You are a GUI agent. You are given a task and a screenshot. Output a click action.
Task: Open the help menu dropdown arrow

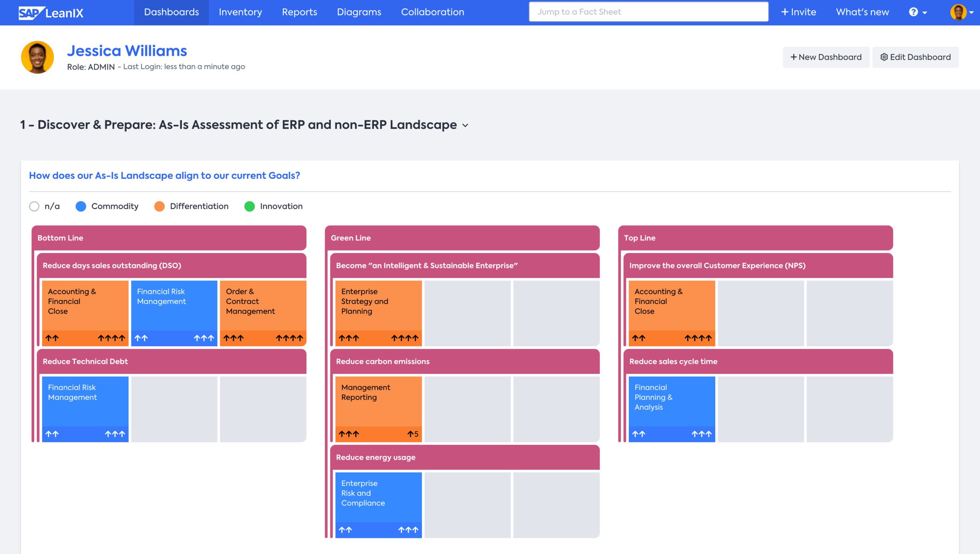coord(924,12)
